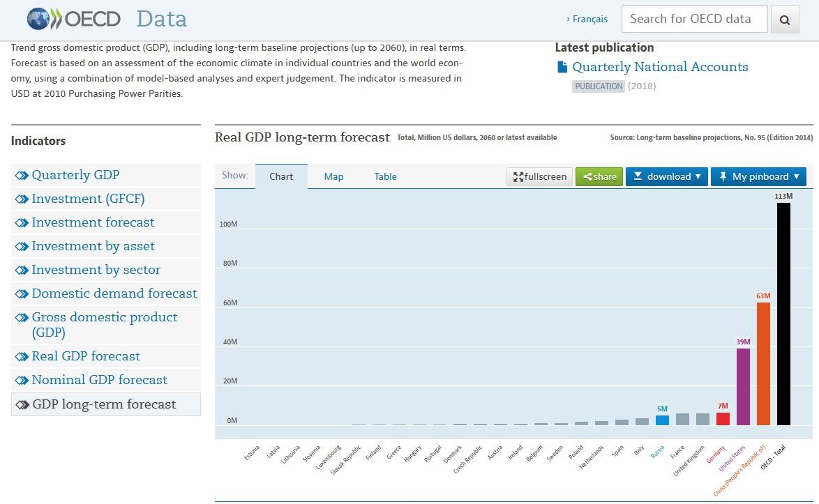Viewport: 819px width, 504px height.
Task: Click the United States axis label
Action: tap(732, 458)
